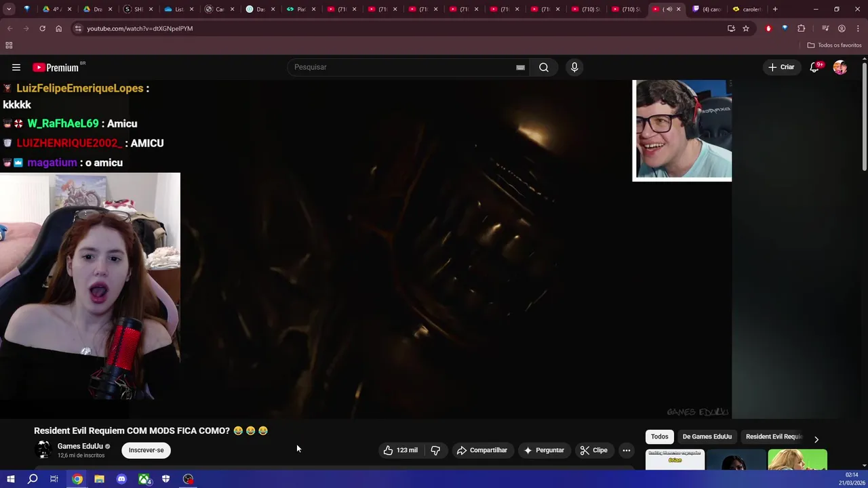
Task: Open Discord from the taskbar
Action: 121,479
